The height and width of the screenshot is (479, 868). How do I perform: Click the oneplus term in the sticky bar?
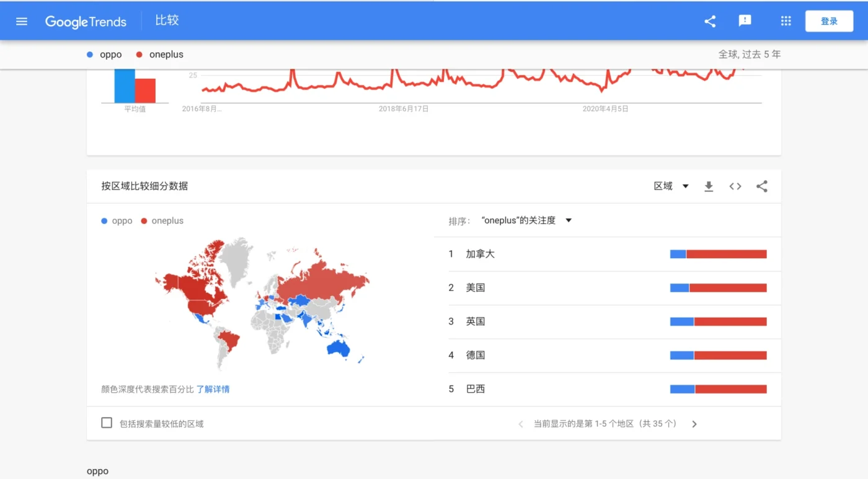click(x=166, y=55)
